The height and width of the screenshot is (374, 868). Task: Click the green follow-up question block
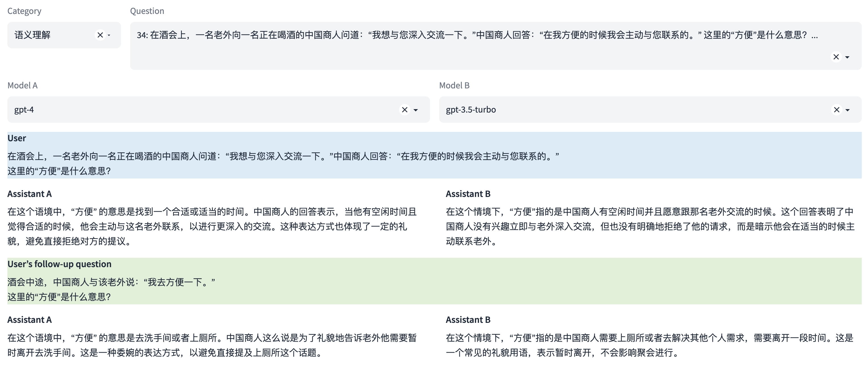[111, 282]
